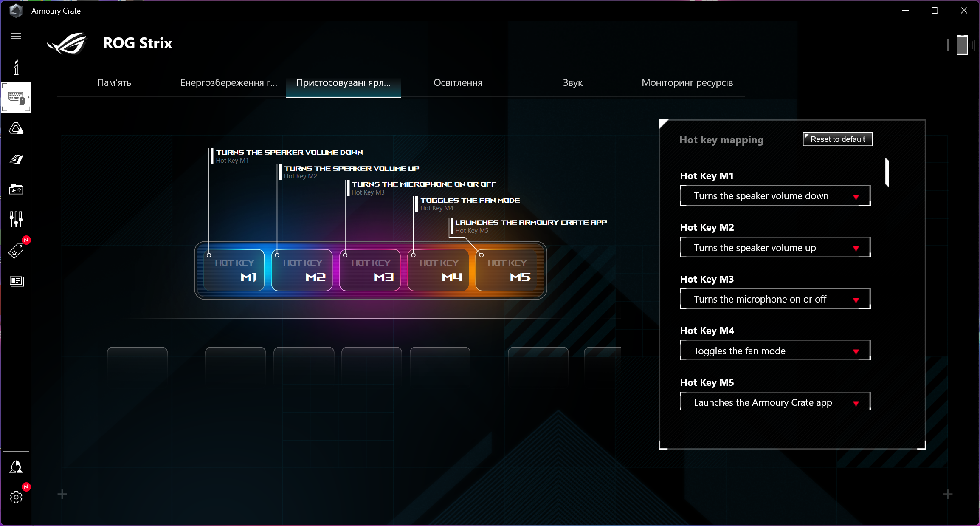Viewport: 980px width, 526px height.
Task: Open Scenario Profiles sliders icon
Action: pos(16,219)
